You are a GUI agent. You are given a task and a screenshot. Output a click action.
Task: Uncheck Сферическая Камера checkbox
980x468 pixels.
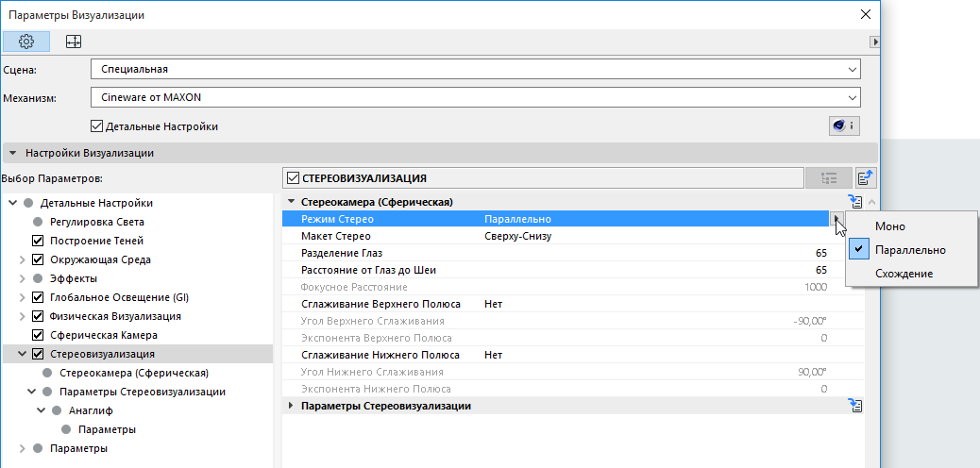38,335
